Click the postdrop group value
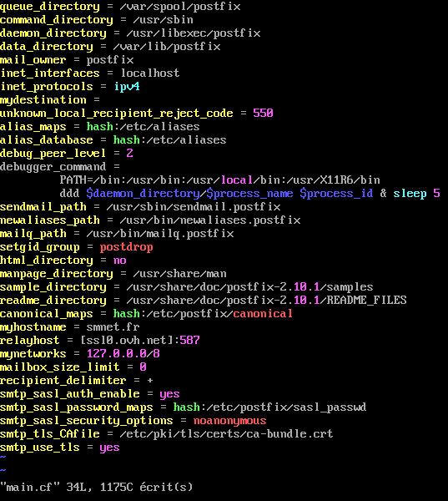Image resolution: width=448 pixels, height=501 pixels. click(x=127, y=247)
